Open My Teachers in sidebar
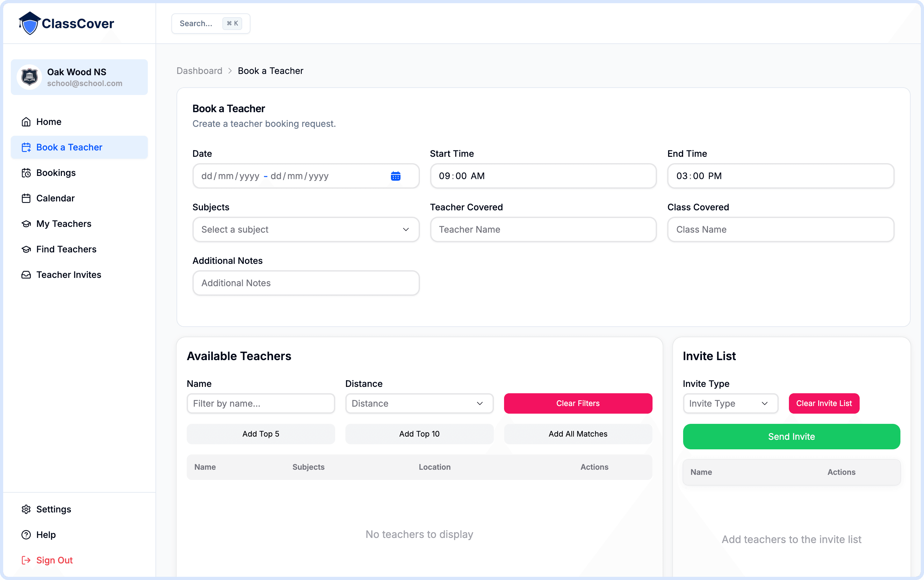Screen dimensions: 924x580 pos(79,224)
